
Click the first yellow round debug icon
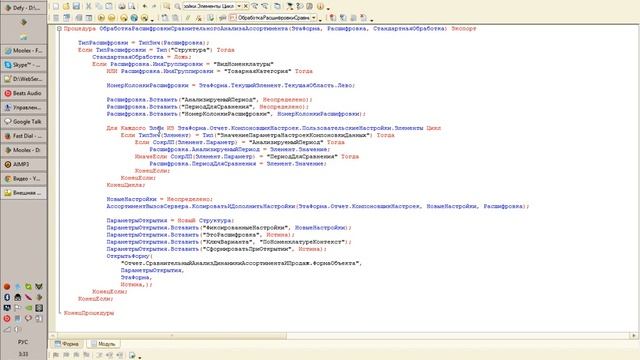[101, 18]
